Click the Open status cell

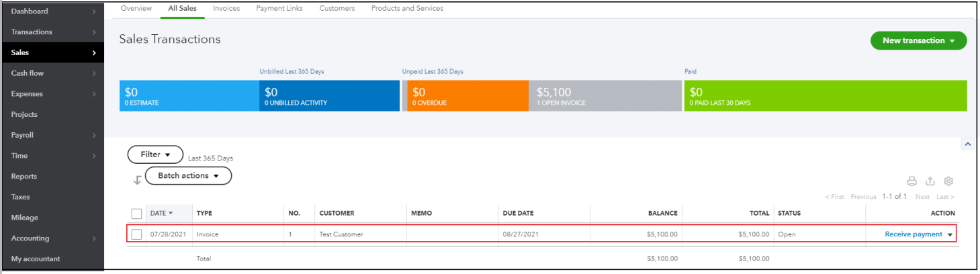click(x=787, y=234)
